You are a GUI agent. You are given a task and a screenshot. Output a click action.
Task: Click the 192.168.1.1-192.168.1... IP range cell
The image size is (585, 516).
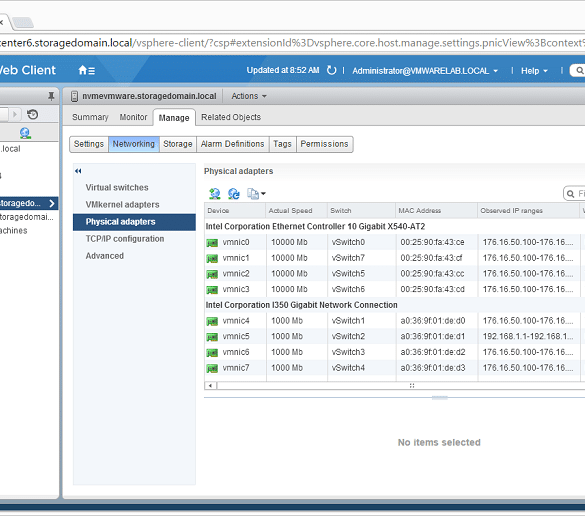[529, 336]
